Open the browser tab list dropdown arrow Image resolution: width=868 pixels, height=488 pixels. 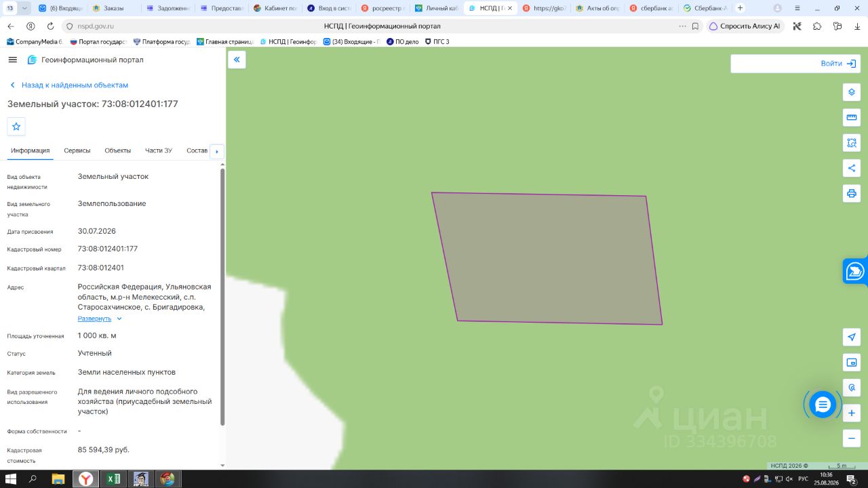(25, 8)
